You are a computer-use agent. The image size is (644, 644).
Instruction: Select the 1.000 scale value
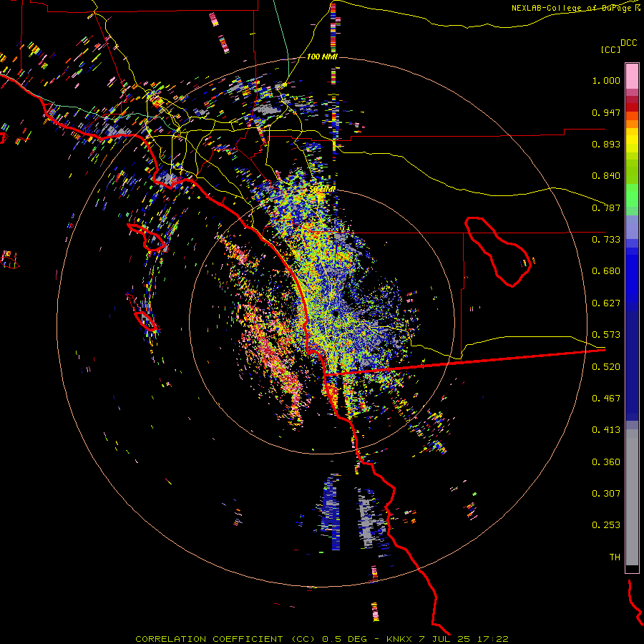click(606, 80)
